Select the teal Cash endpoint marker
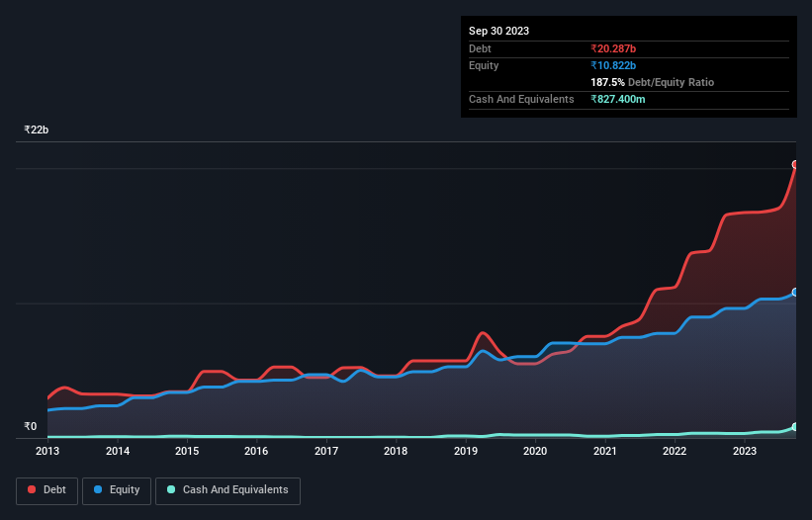The width and height of the screenshot is (812, 520). pos(795,427)
